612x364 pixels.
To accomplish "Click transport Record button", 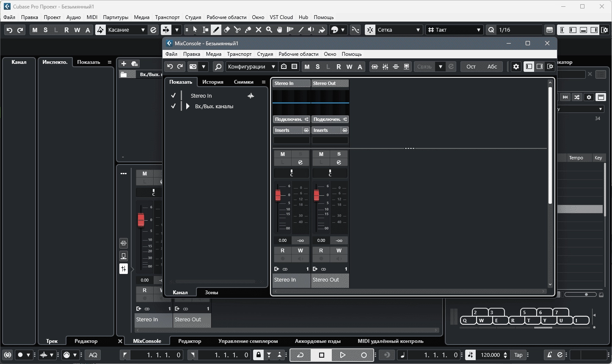I will coord(364,355).
